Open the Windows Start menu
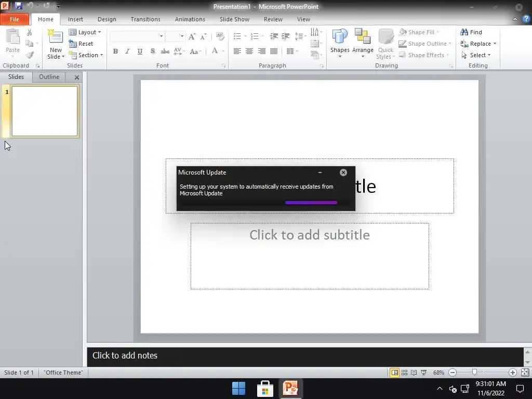 (239, 389)
